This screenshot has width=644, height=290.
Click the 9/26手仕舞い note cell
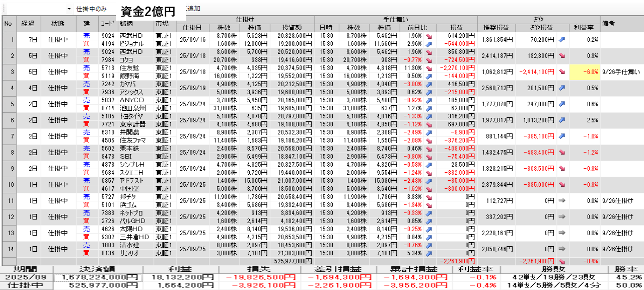coord(621,71)
